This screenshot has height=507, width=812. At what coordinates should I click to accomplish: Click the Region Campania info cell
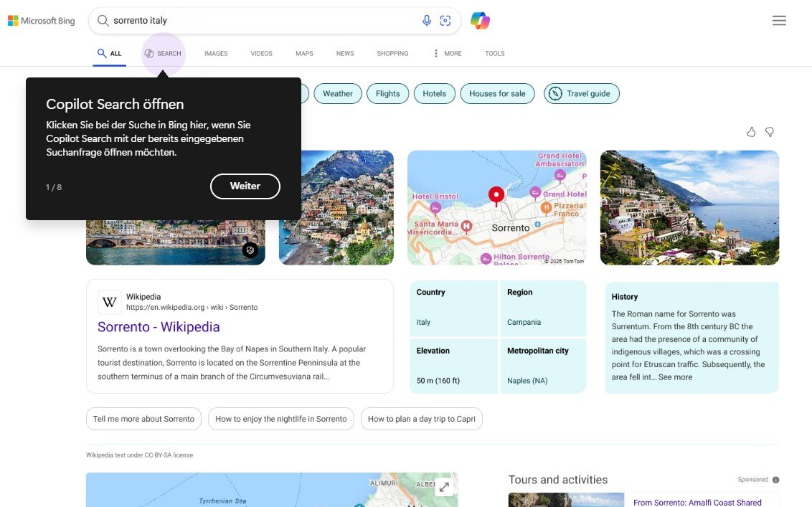pyautogui.click(x=543, y=308)
